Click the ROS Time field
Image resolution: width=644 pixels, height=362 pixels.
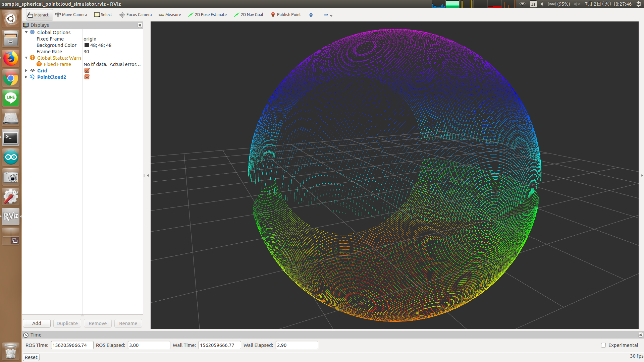(x=72, y=345)
